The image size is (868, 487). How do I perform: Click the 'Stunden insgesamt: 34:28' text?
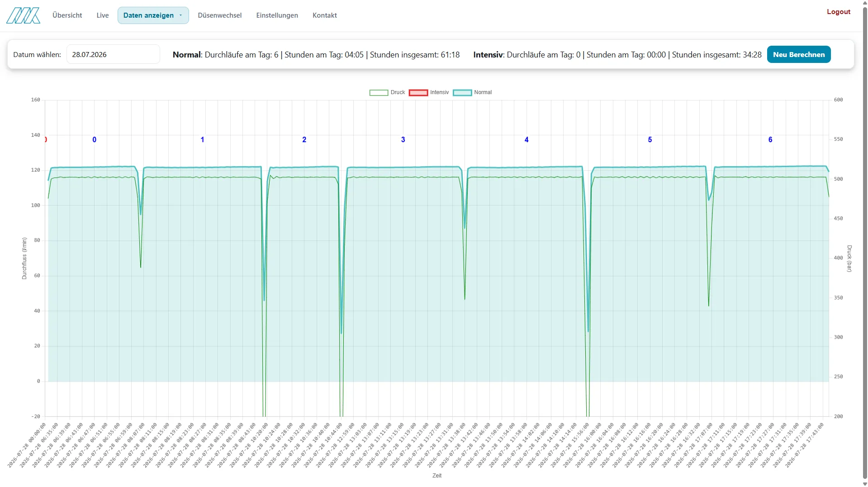point(716,55)
